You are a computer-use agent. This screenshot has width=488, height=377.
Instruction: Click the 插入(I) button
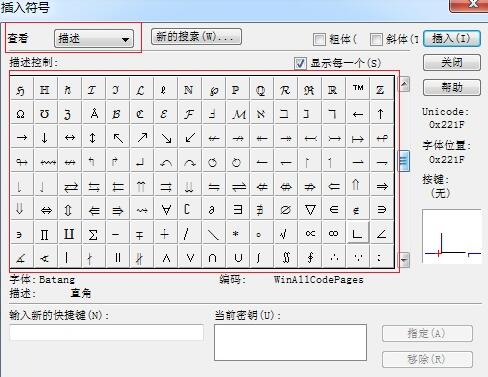[x=452, y=38]
